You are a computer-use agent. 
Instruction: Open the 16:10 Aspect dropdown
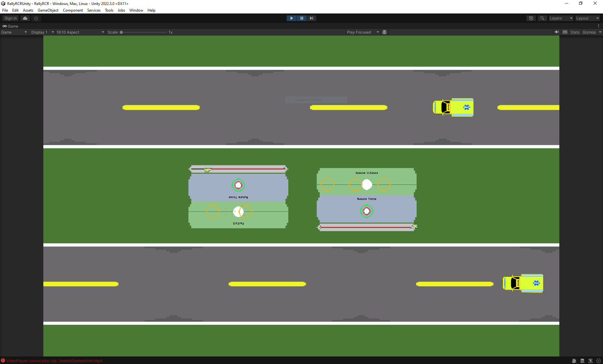pyautogui.click(x=80, y=32)
